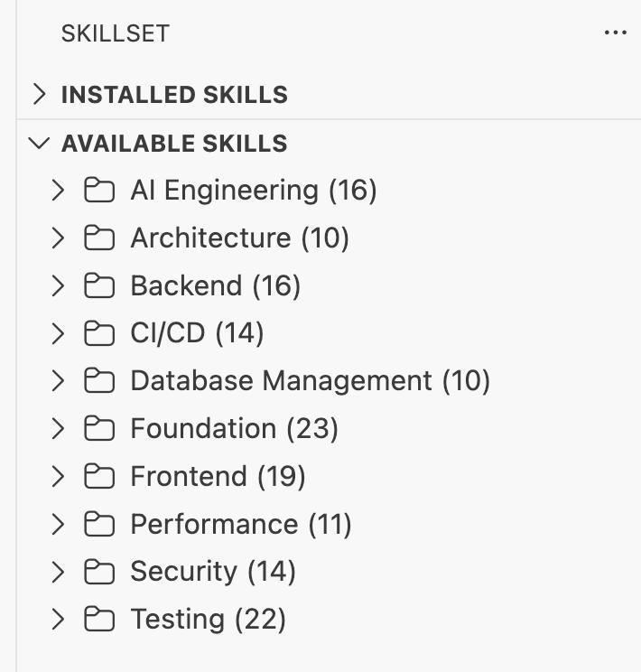
Task: Click the Backend folder icon
Action: (x=99, y=286)
